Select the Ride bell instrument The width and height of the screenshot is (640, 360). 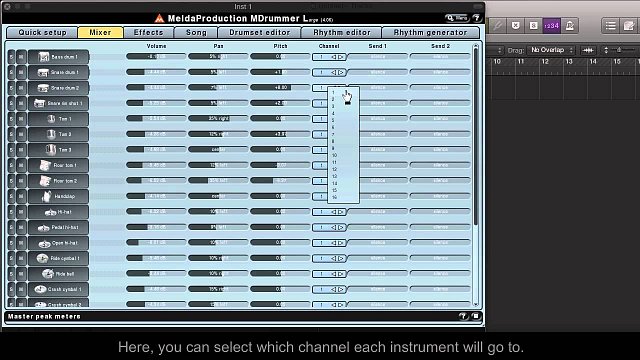pyautogui.click(x=58, y=274)
